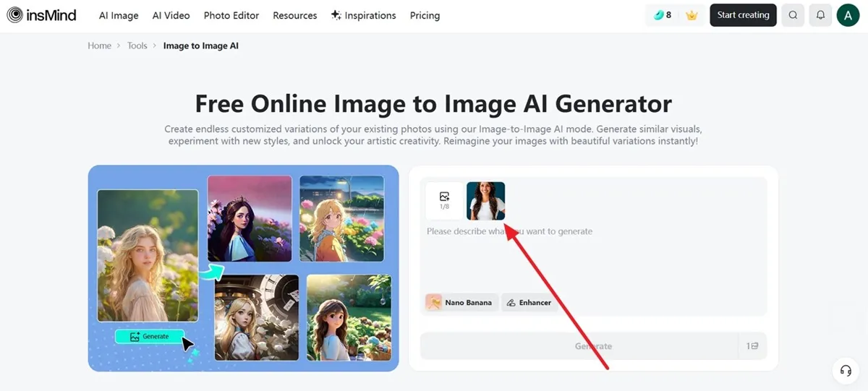Screen dimensions: 868x391
Task: Open the Photo Editor menu
Action: (x=231, y=15)
